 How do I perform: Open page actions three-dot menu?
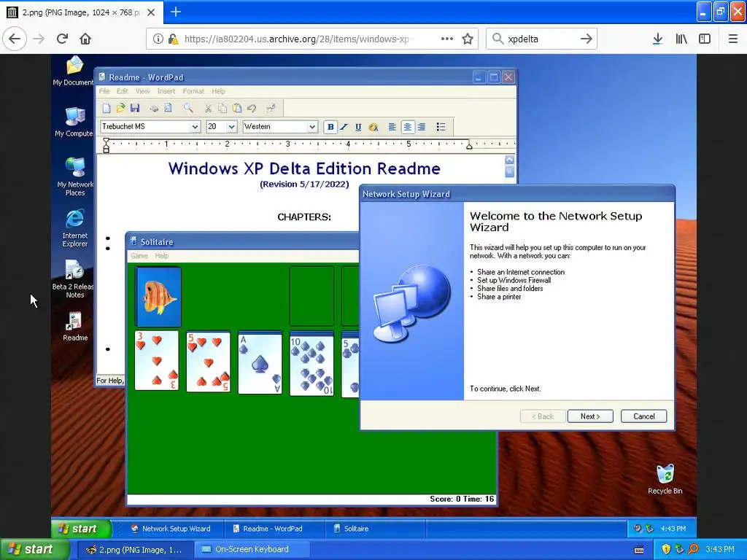(447, 39)
